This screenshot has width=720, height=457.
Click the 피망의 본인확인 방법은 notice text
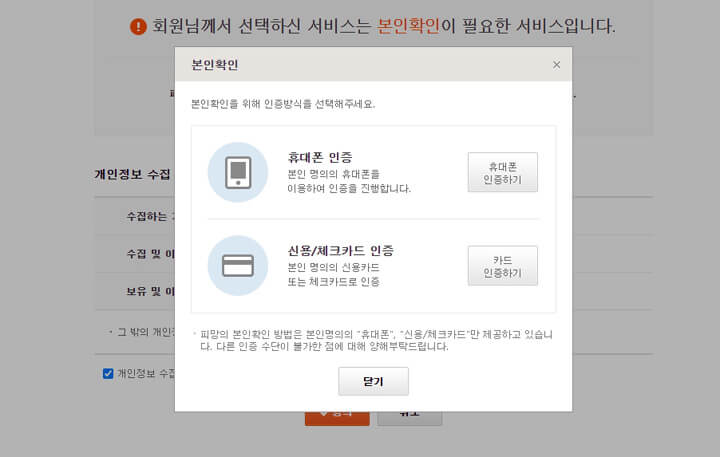pos(377,340)
